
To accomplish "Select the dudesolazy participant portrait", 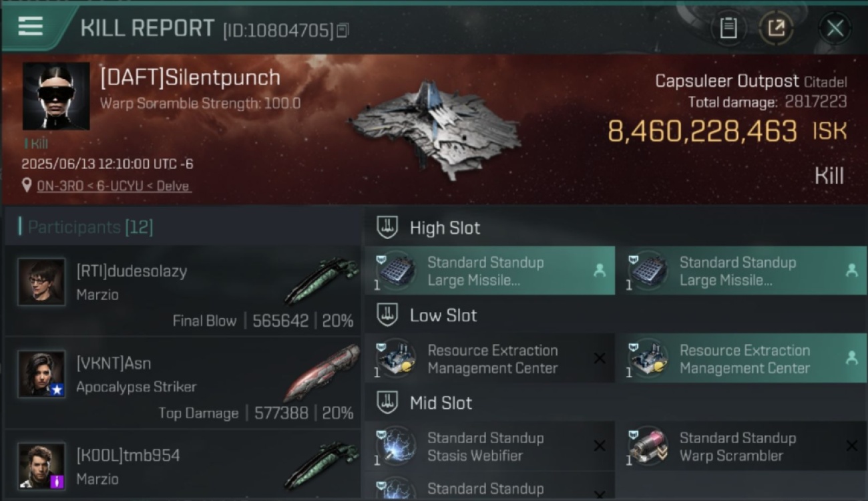I will 41,282.
